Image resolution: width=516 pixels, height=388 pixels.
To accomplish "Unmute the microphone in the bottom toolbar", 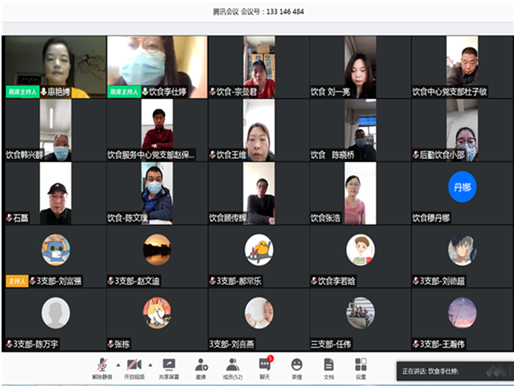I will tap(102, 368).
